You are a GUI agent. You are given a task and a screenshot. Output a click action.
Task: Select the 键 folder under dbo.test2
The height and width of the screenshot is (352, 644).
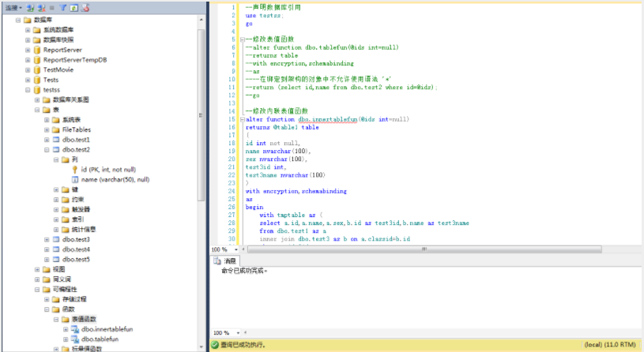click(75, 189)
